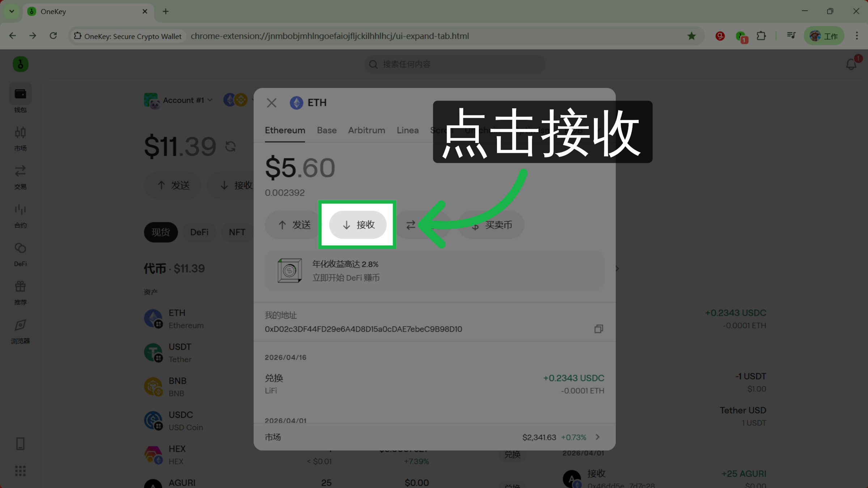Open the Chrome extensions puzzle icon

click(x=761, y=36)
